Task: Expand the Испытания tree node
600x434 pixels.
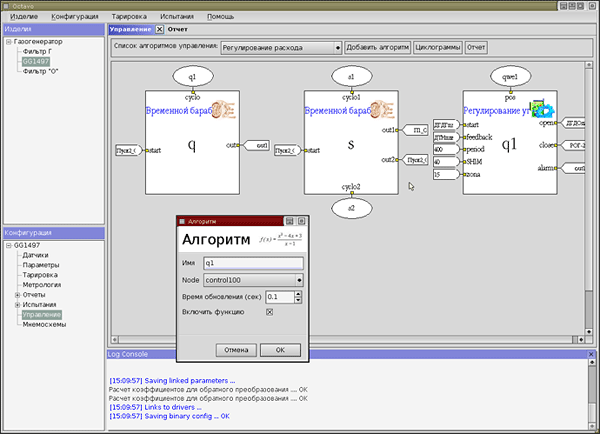Action: [x=17, y=305]
